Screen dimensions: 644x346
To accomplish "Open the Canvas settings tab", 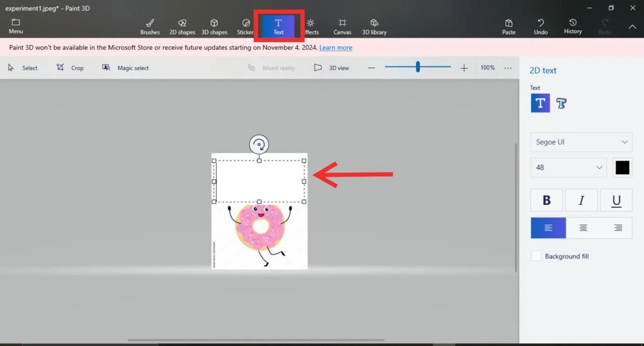I will [342, 27].
